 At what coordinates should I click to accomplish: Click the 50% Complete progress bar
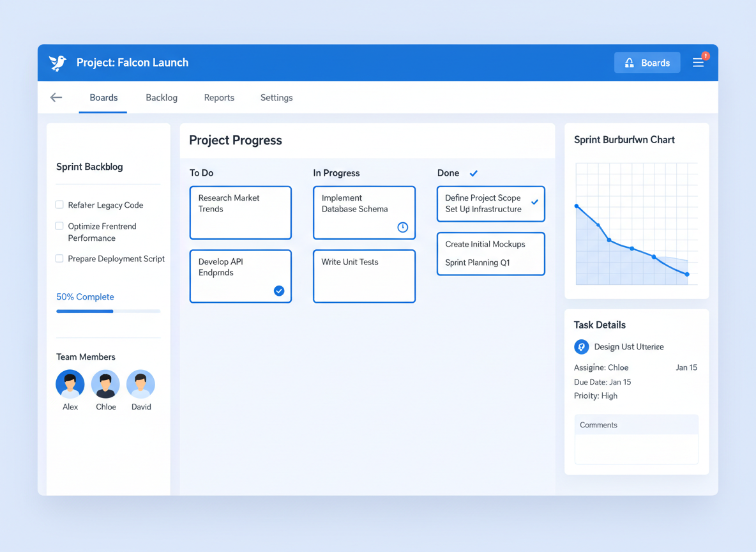pos(108,311)
